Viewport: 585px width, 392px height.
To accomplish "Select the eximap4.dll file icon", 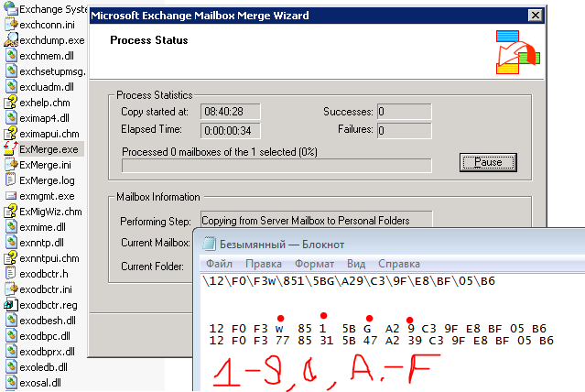I will coord(11,118).
